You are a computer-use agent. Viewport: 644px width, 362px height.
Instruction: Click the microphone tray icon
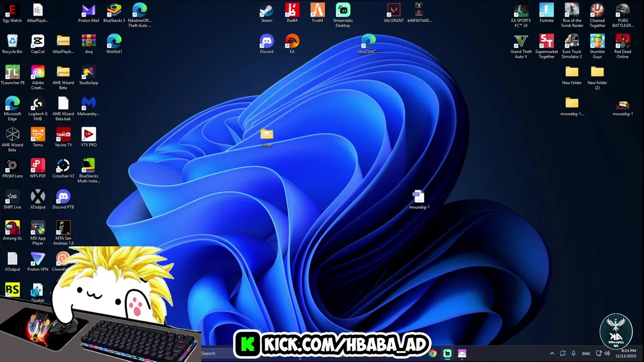coord(574,353)
